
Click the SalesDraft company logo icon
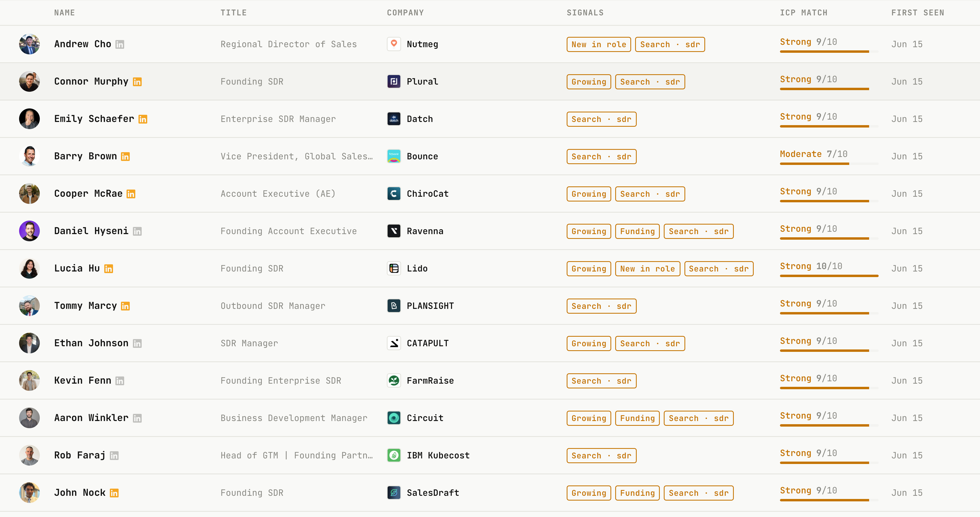[394, 493]
